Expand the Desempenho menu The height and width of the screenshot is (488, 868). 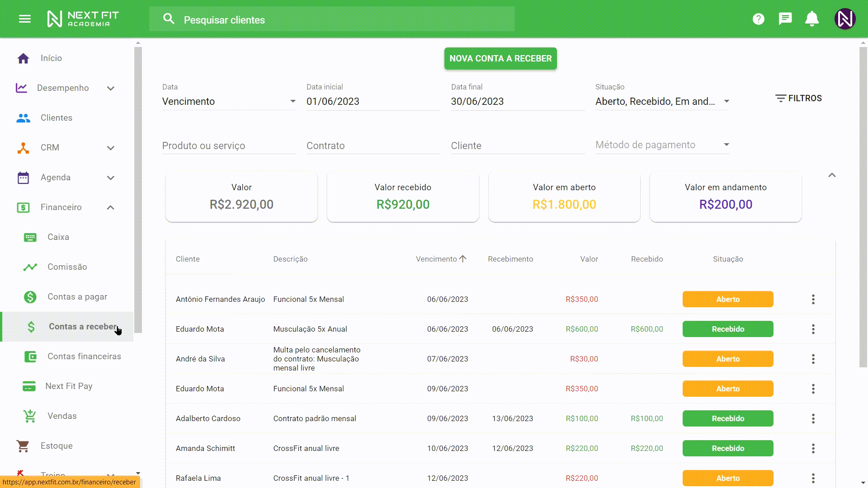click(x=110, y=88)
